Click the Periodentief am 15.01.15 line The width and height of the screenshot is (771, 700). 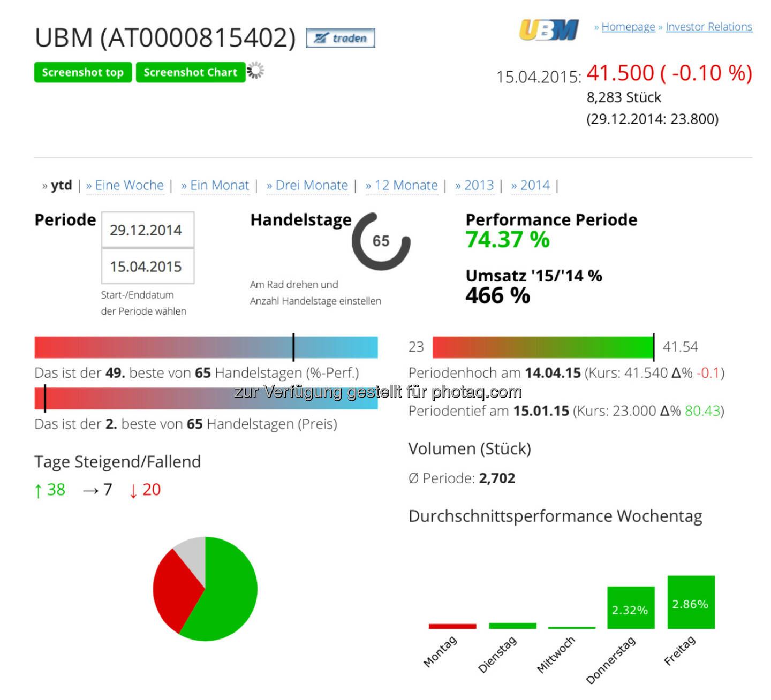click(566, 411)
